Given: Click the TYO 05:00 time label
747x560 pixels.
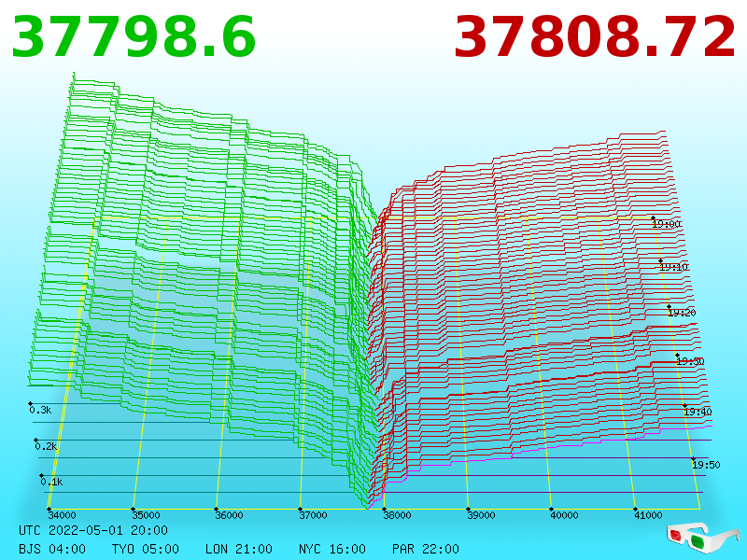Looking at the screenshot, I should pyautogui.click(x=146, y=549).
